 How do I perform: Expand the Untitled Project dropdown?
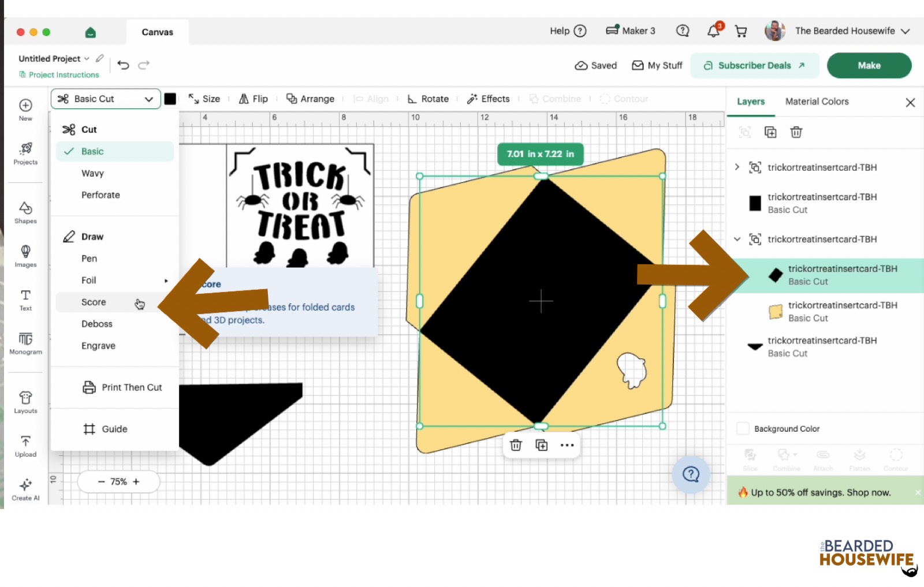click(87, 58)
